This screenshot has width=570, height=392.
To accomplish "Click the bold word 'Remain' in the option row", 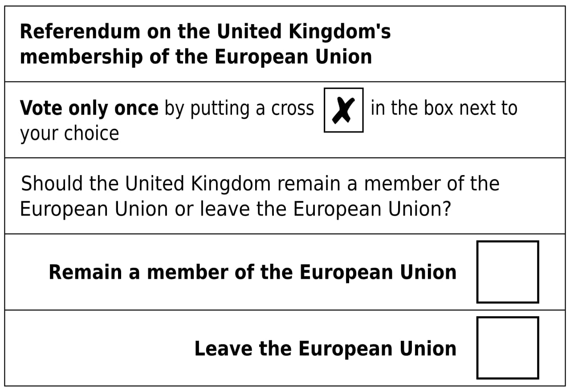I will (85, 272).
